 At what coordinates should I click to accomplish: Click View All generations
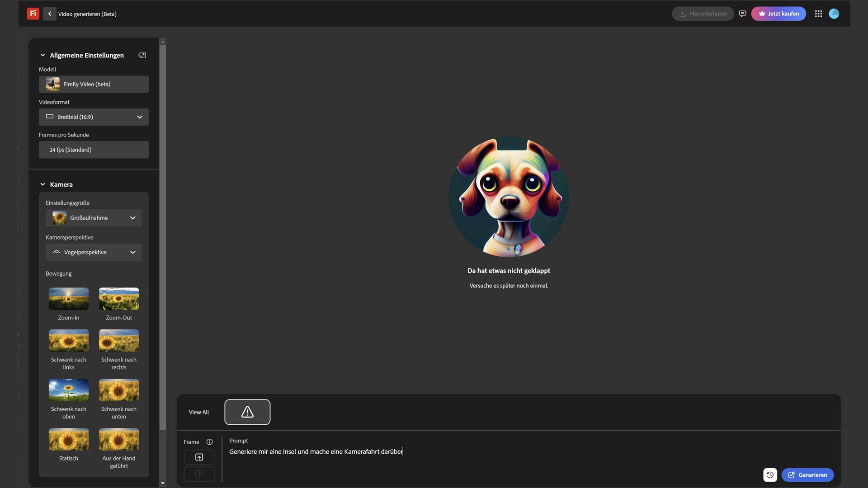[x=198, y=412]
